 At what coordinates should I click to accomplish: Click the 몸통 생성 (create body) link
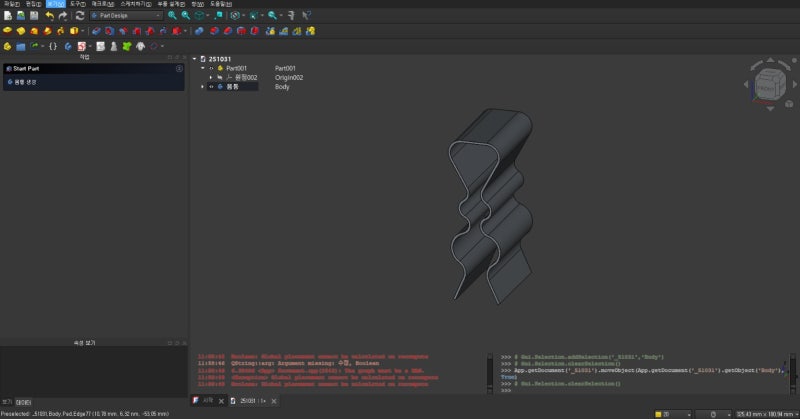coord(25,82)
